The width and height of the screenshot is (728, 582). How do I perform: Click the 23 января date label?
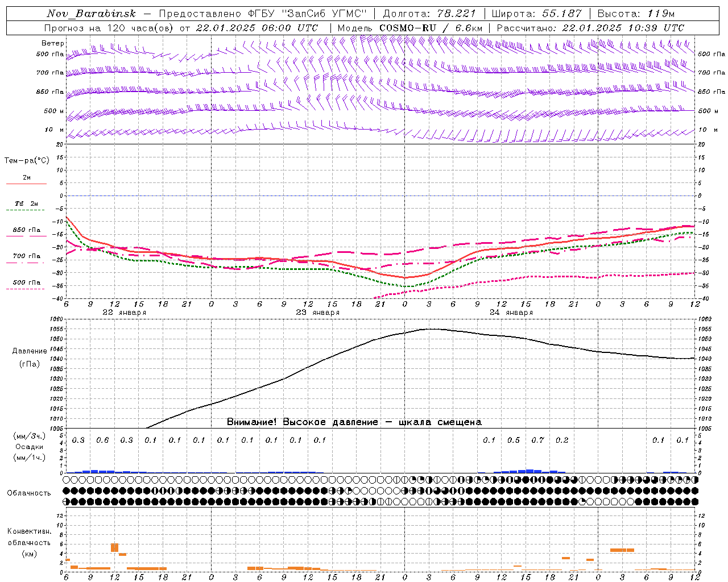tap(317, 313)
